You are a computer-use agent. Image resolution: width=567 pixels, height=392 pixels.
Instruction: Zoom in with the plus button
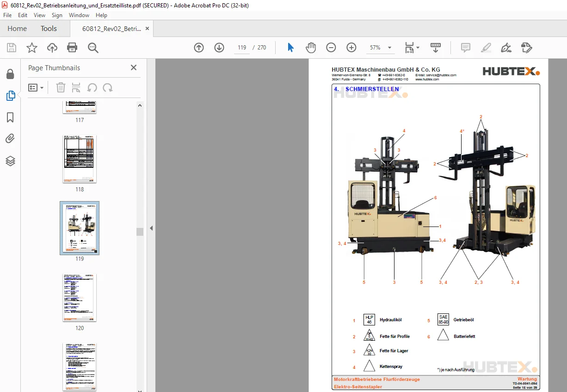click(x=351, y=48)
